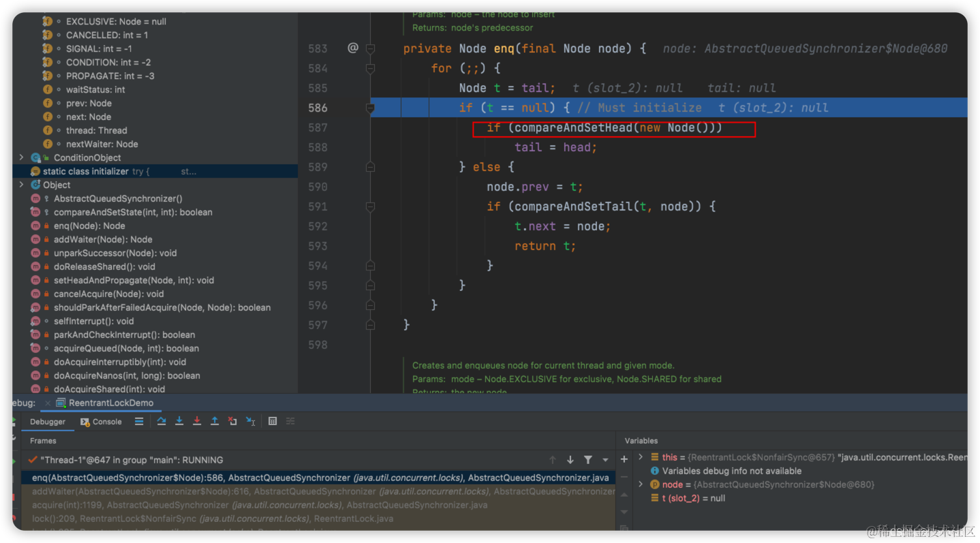Collapse compareAndSetTail block fold at line 591
The image size is (980, 543).
[x=370, y=206]
